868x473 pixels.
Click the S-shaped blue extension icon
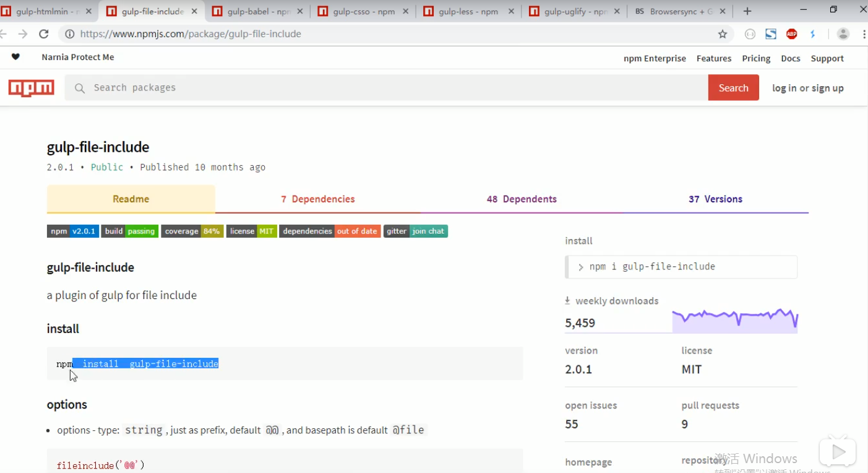771,34
